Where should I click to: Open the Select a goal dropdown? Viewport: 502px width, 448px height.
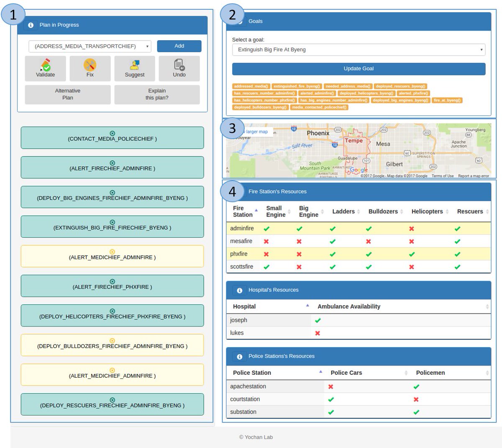pyautogui.click(x=359, y=49)
